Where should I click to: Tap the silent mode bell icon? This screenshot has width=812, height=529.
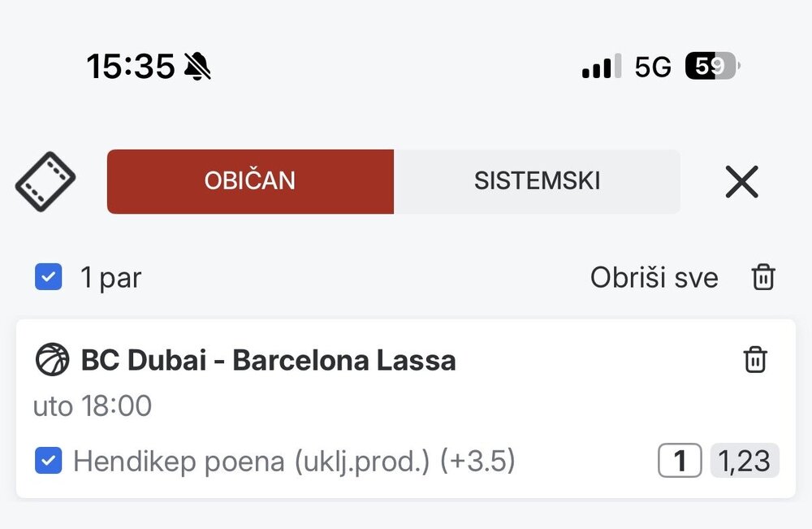198,67
